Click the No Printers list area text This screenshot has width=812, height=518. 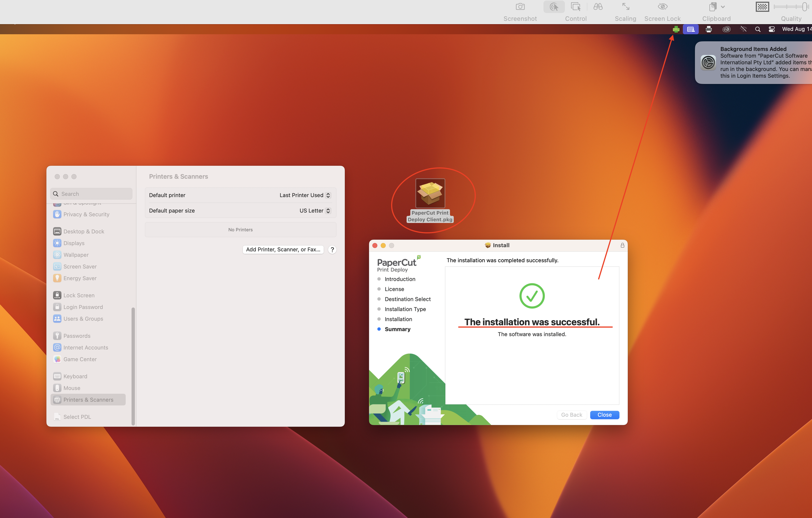[x=240, y=230]
